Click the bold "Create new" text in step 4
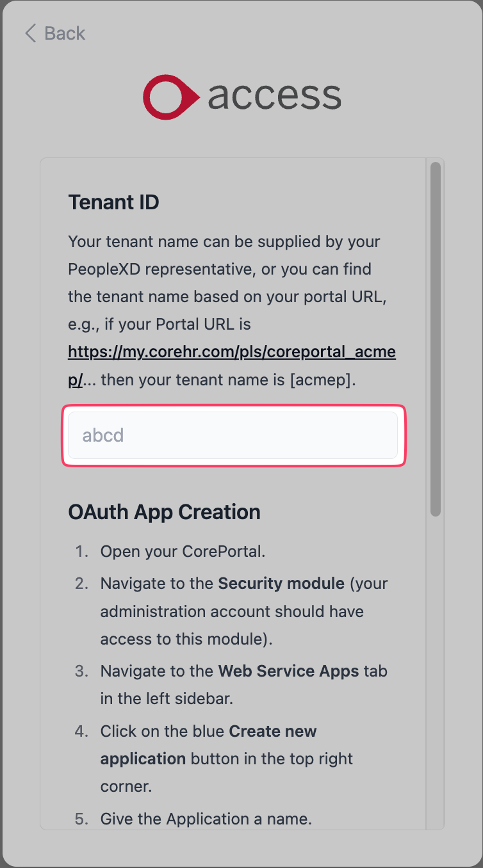Image resolution: width=483 pixels, height=868 pixels. [x=272, y=731]
